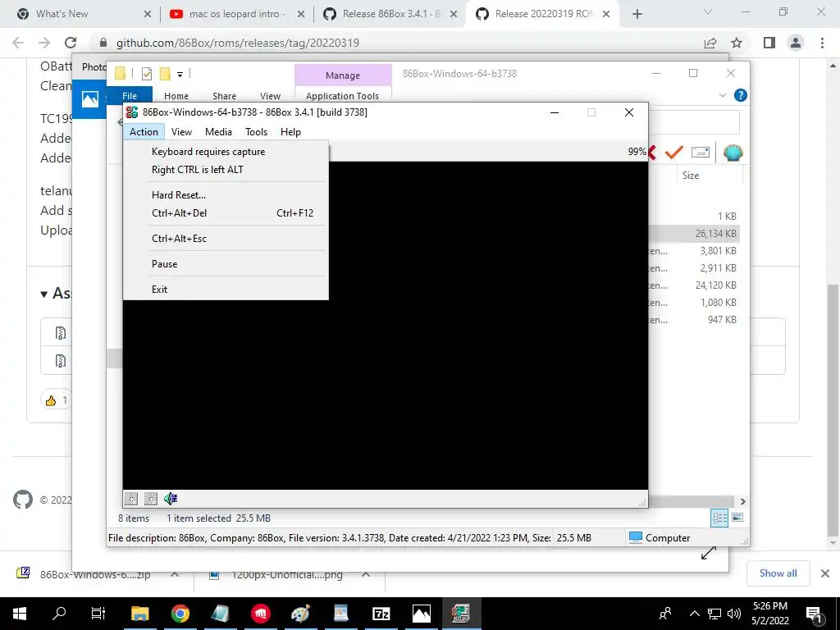Screen dimensions: 840x630
Task: Open Chrome three-dot menu
Action: tap(822, 43)
